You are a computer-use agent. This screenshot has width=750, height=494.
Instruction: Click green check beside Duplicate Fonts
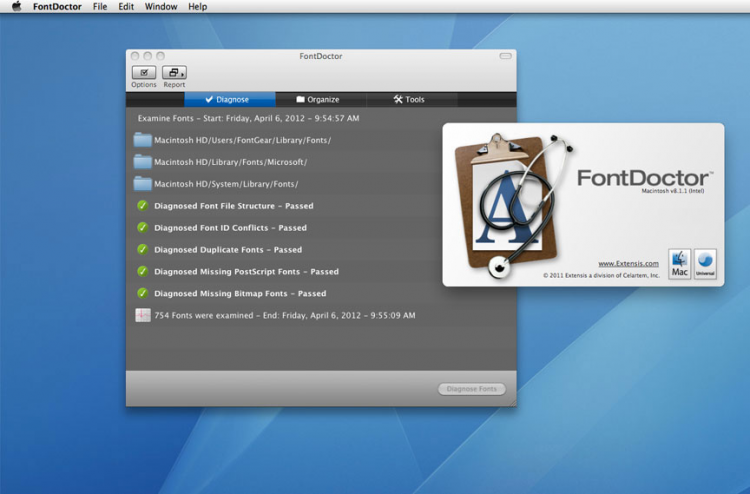pos(143,250)
